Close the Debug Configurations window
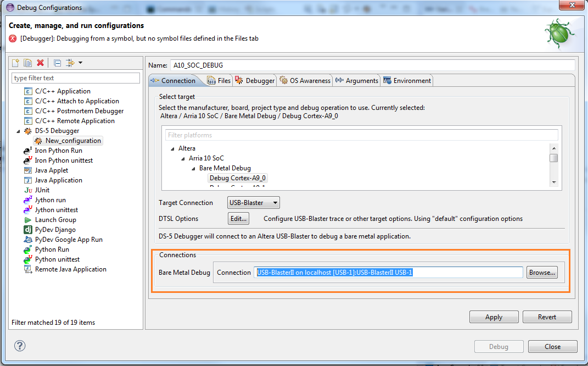Viewport: 588px width, 366px height. point(572,5)
